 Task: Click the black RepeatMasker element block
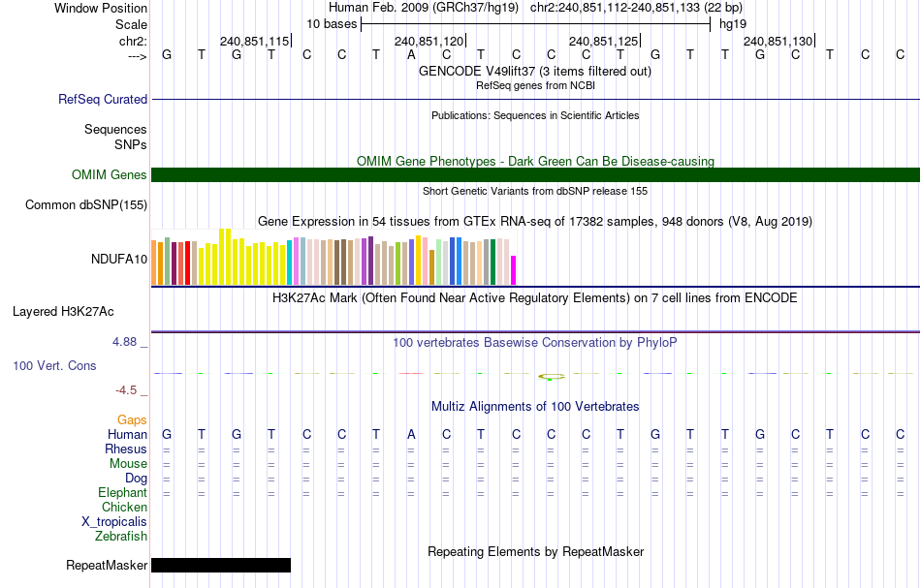(221, 565)
